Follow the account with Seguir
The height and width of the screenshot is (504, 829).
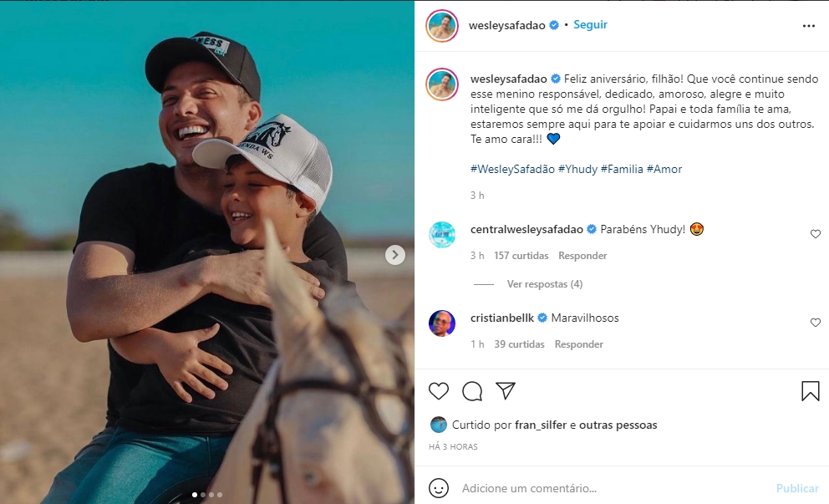pos(591,25)
